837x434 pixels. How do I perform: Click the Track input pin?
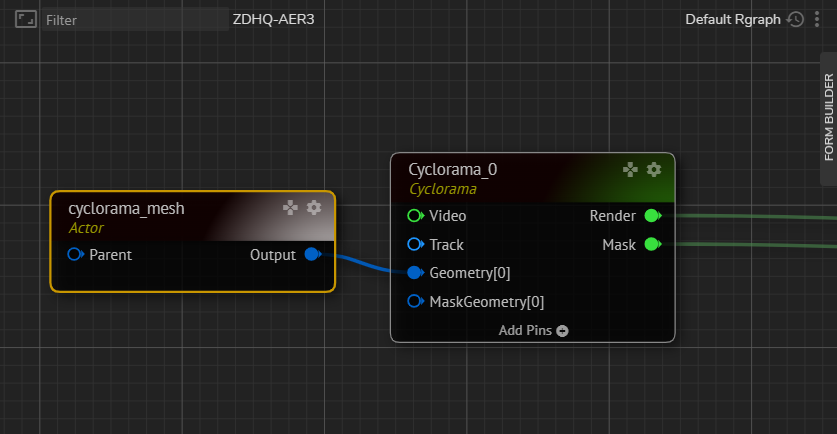pos(415,245)
